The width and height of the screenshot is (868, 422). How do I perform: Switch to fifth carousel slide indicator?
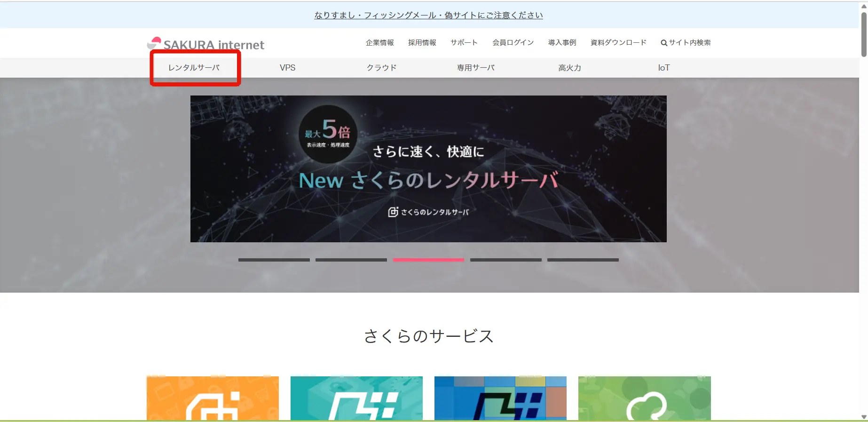(583, 260)
